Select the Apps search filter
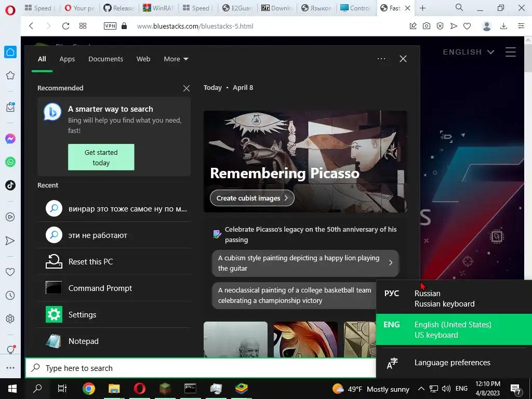Viewport: 532px width, 399px height. pos(67,59)
